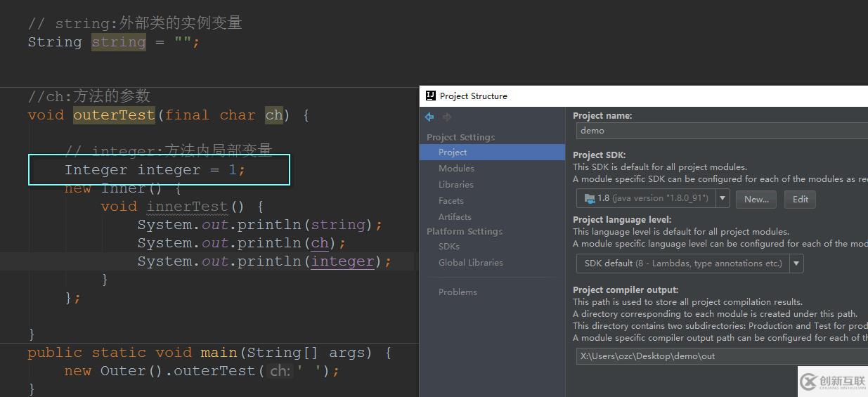Viewport: 868px width, 397px height.
Task: Click the '// string:外部类的实例变量' comment line
Action: click(135, 23)
